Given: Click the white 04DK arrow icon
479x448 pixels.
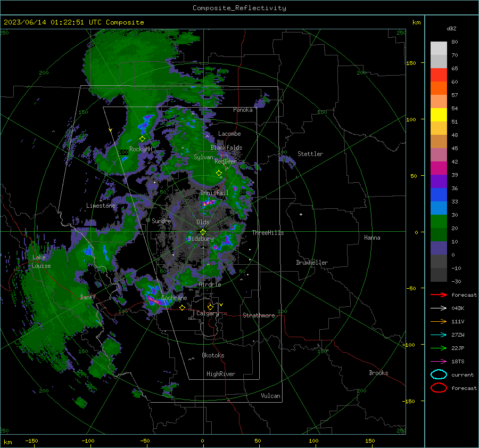Looking at the screenshot, I should [x=439, y=308].
